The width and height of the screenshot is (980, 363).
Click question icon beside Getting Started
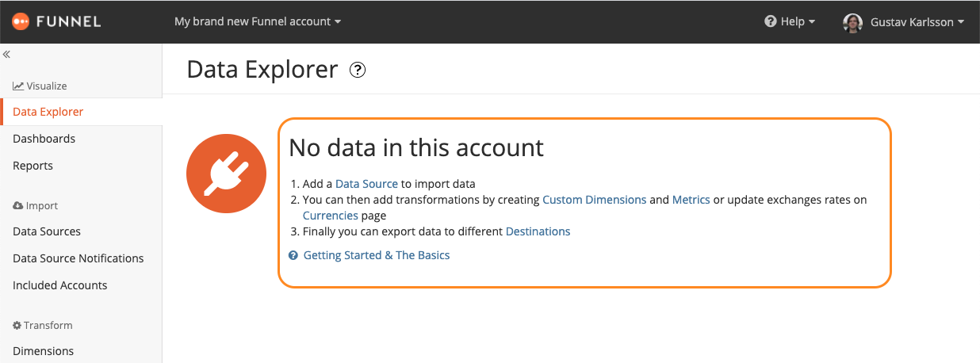[293, 256]
